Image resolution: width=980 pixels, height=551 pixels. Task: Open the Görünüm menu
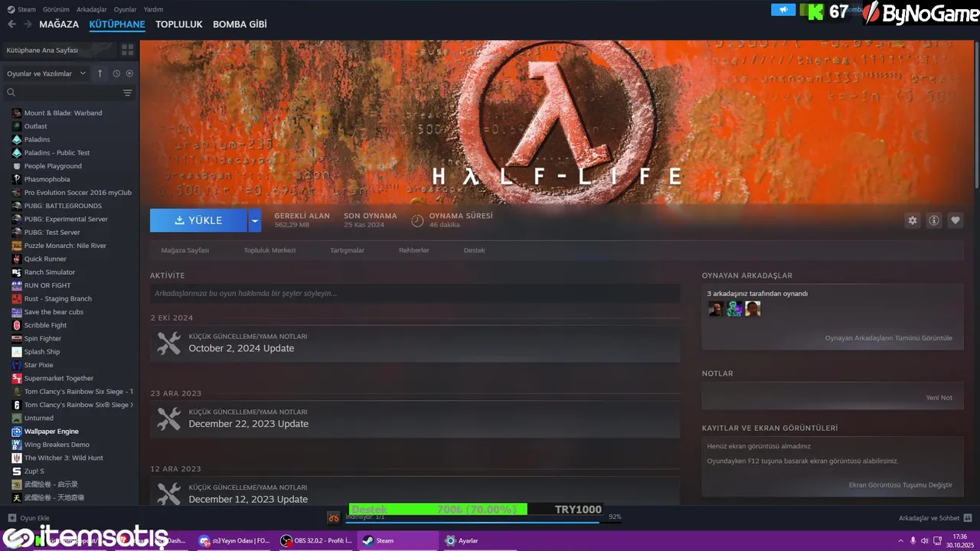(x=55, y=9)
